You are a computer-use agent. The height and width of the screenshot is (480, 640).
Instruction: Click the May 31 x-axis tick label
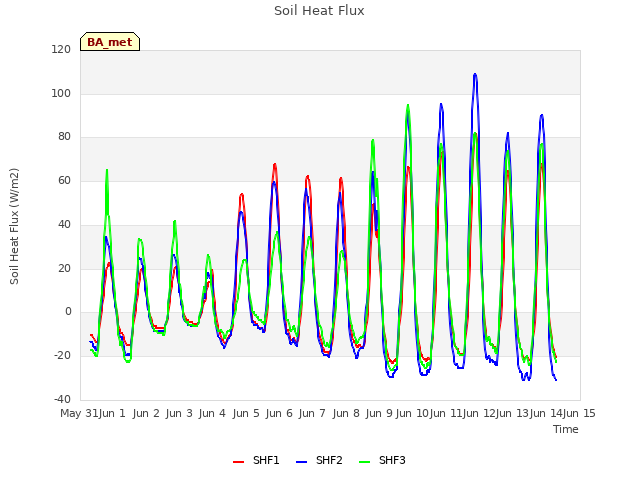(x=79, y=413)
